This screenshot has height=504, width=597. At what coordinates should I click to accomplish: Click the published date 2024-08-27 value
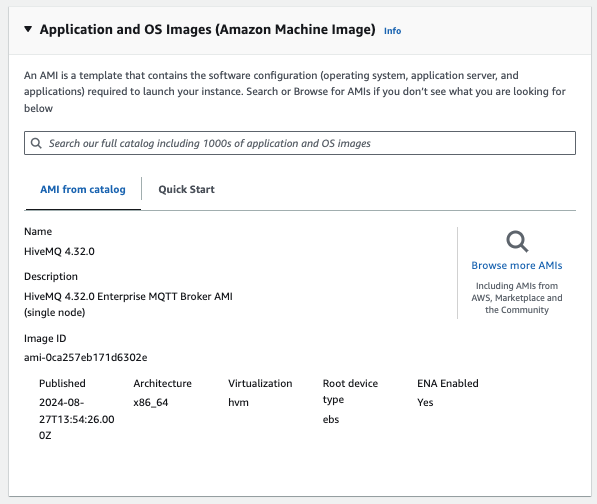[x=77, y=419]
